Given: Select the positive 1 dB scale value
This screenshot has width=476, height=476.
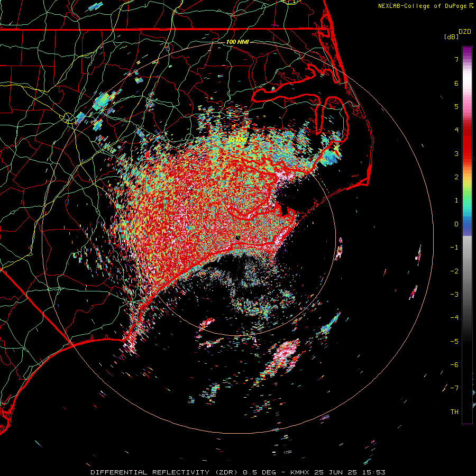Looking at the screenshot, I should 456,200.
